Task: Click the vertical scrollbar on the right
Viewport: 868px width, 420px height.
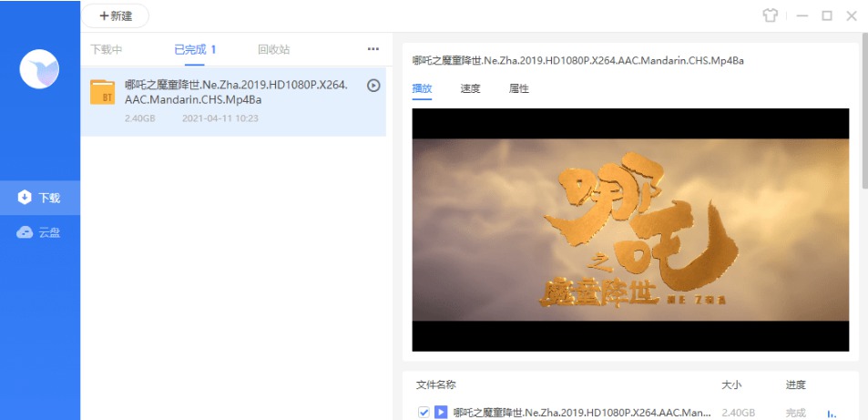Action: coord(864,111)
